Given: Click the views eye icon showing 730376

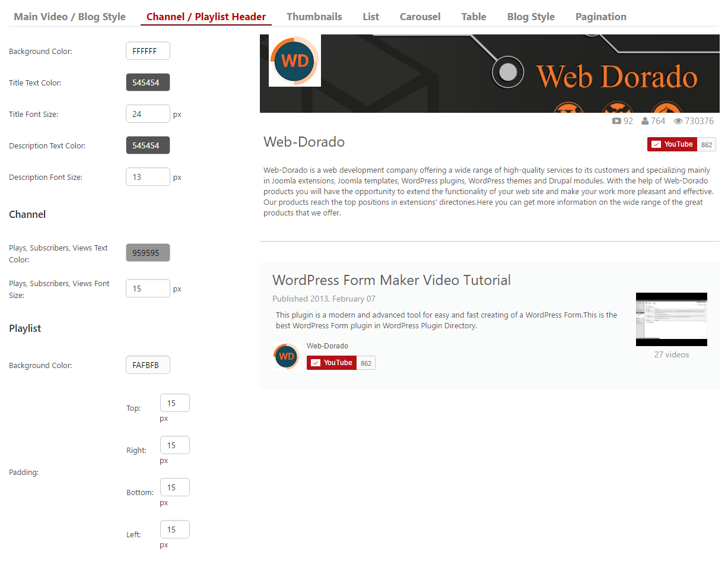Looking at the screenshot, I should [x=678, y=121].
